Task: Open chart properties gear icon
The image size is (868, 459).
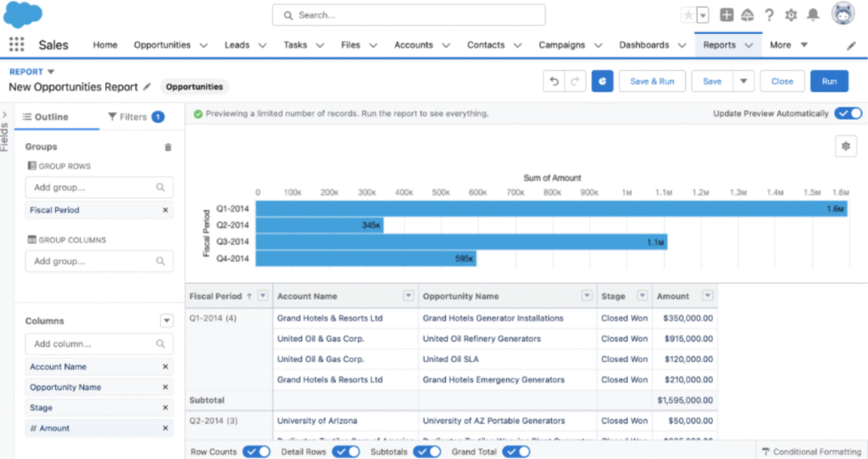Action: pyautogui.click(x=846, y=146)
